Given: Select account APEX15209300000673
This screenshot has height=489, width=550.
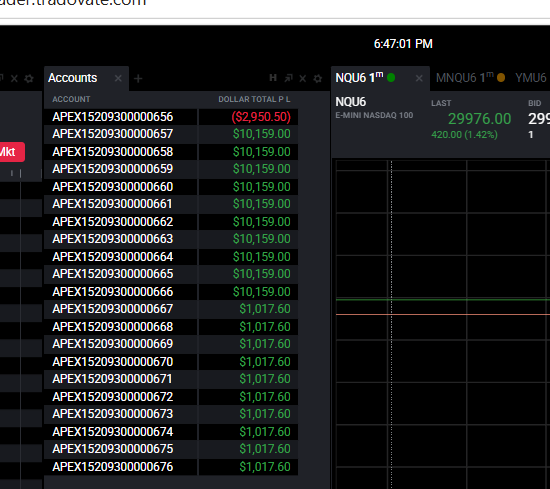Looking at the screenshot, I should tap(113, 414).
